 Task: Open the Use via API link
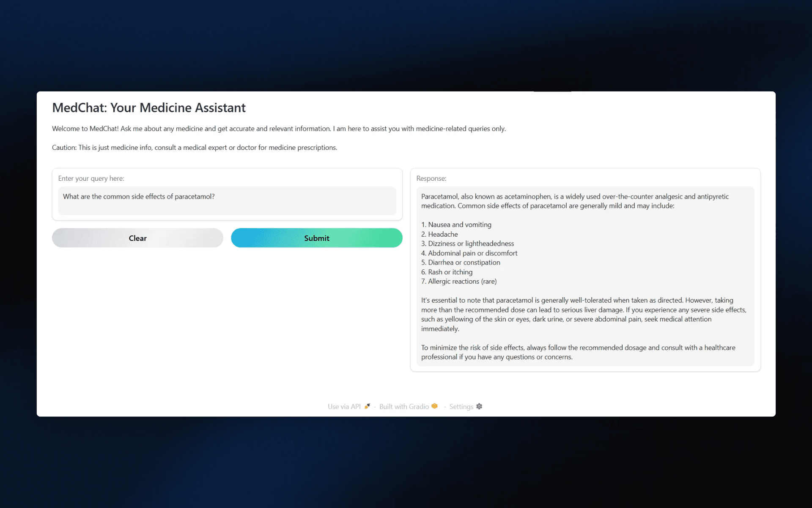point(344,406)
